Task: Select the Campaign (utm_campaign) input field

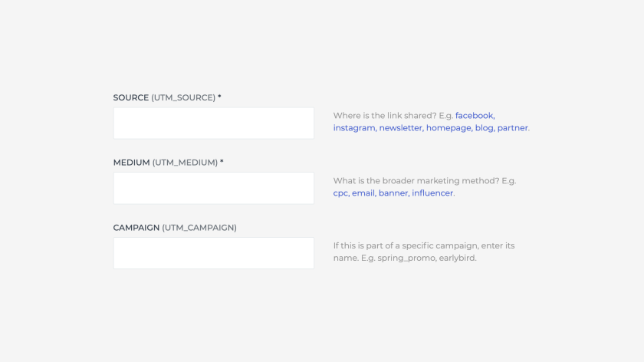Action: coord(213,253)
